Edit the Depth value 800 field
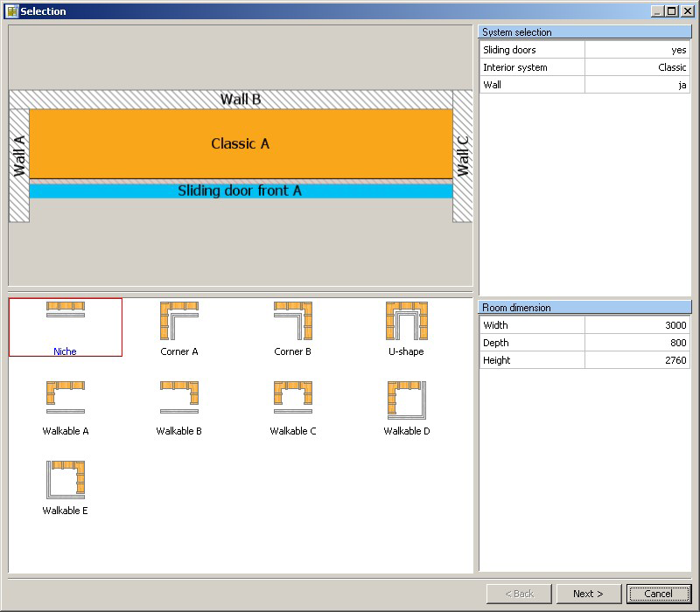 click(636, 343)
